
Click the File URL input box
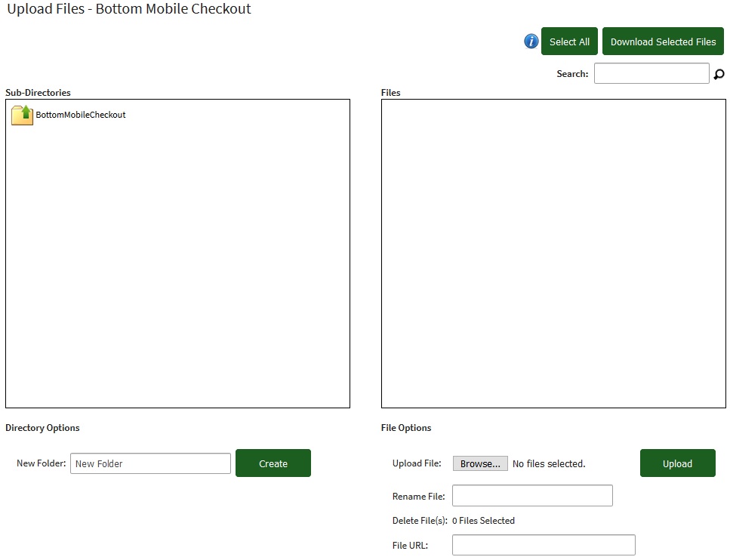pos(544,545)
